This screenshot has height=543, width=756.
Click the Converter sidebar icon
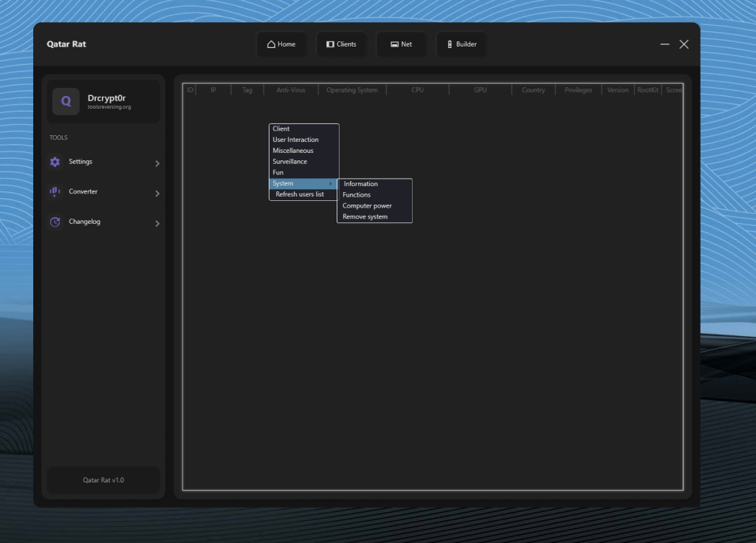pos(55,192)
